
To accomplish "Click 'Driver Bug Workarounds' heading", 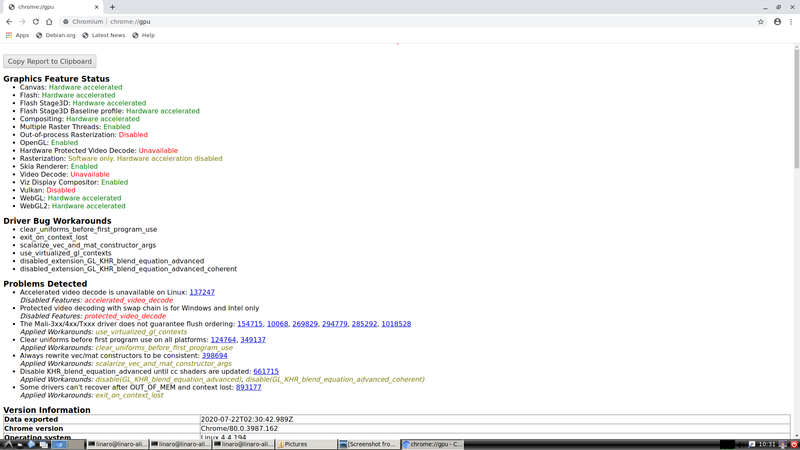I will tap(57, 221).
